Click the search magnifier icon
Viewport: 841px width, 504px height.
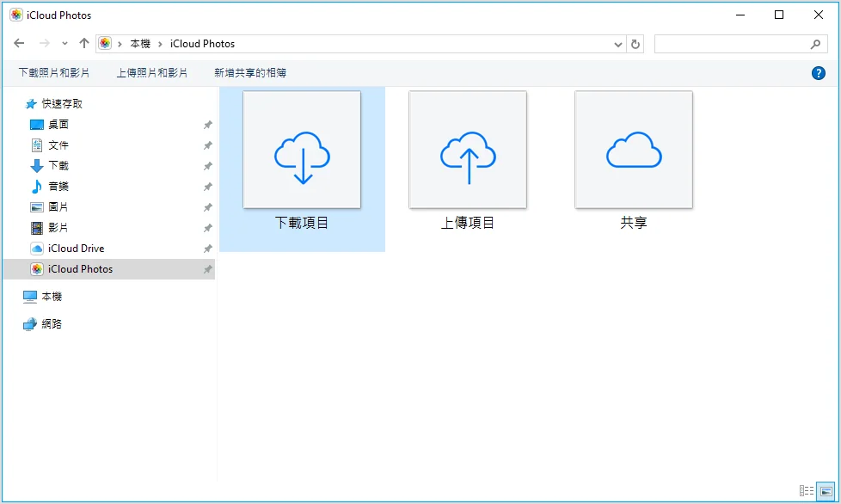coord(815,45)
